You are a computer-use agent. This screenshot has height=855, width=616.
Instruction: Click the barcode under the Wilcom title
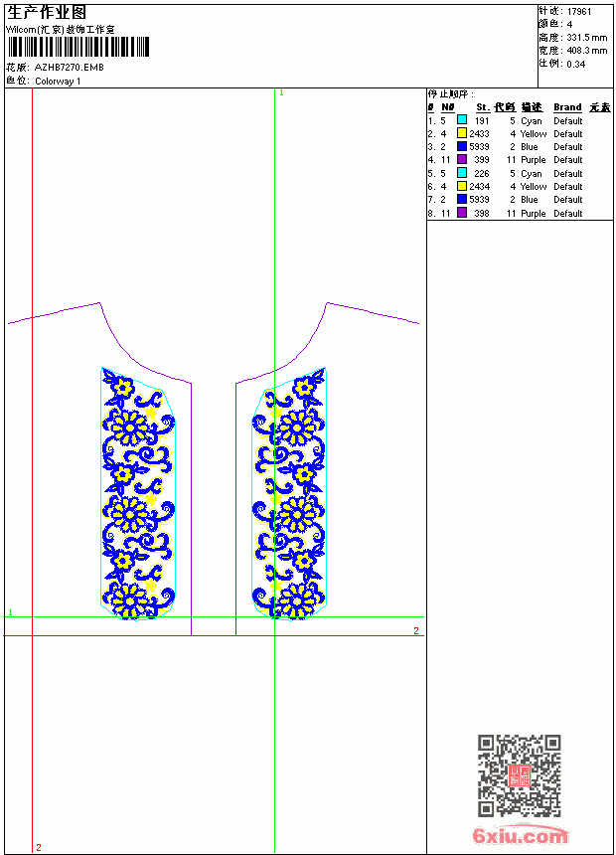tap(78, 47)
